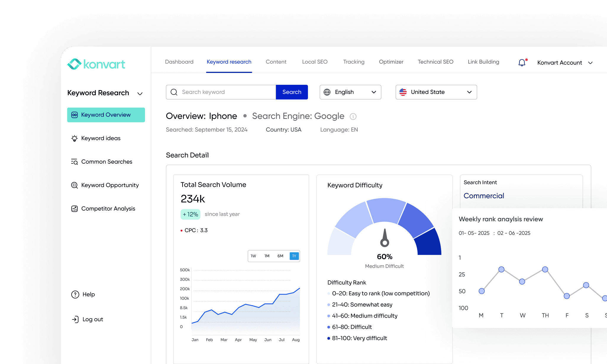The image size is (607, 364).
Task: Open the United State country dropdown
Action: click(x=436, y=92)
